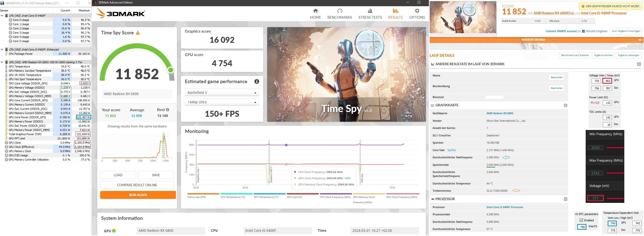Open Connect HWBOT account link
The image size is (644, 236).
click(x=561, y=31)
